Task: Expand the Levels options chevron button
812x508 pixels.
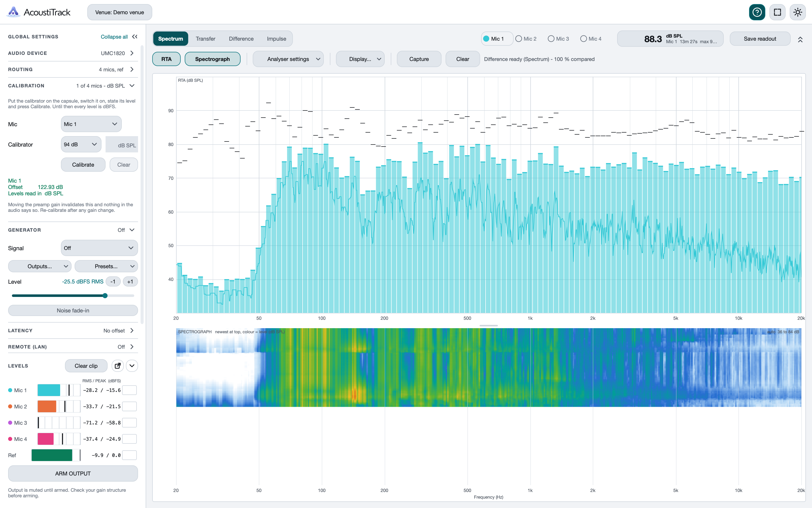Action: (x=132, y=366)
